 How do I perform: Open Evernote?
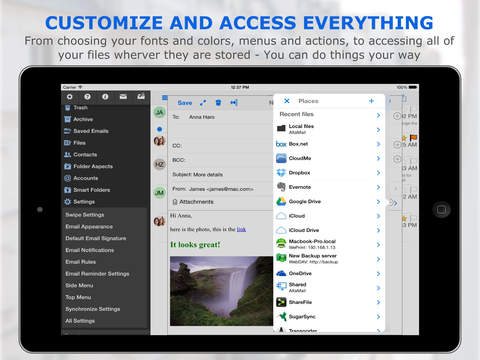329,187
